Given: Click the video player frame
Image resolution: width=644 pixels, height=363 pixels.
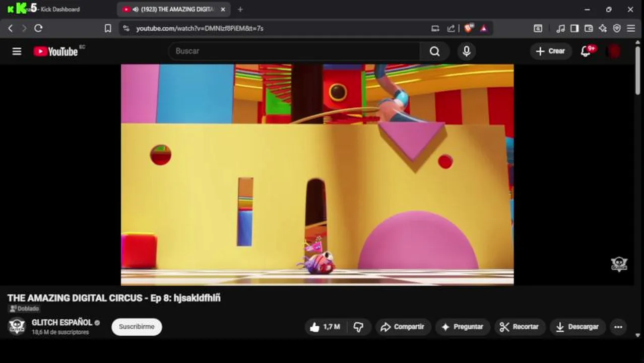Looking at the screenshot, I should [x=317, y=174].
